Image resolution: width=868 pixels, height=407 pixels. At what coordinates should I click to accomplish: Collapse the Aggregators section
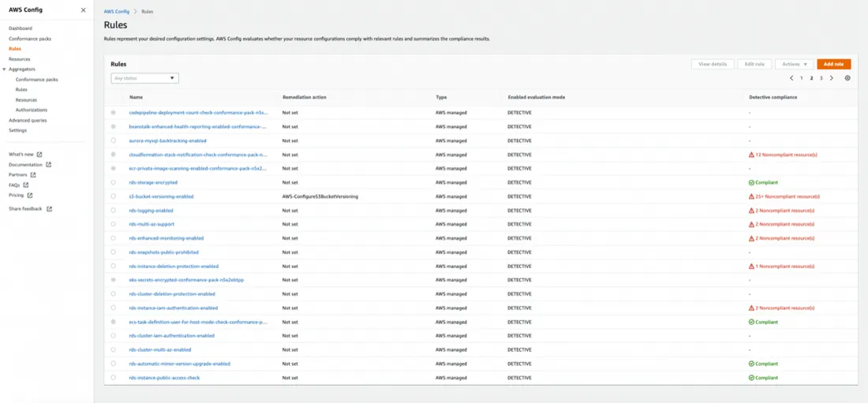[x=5, y=69]
